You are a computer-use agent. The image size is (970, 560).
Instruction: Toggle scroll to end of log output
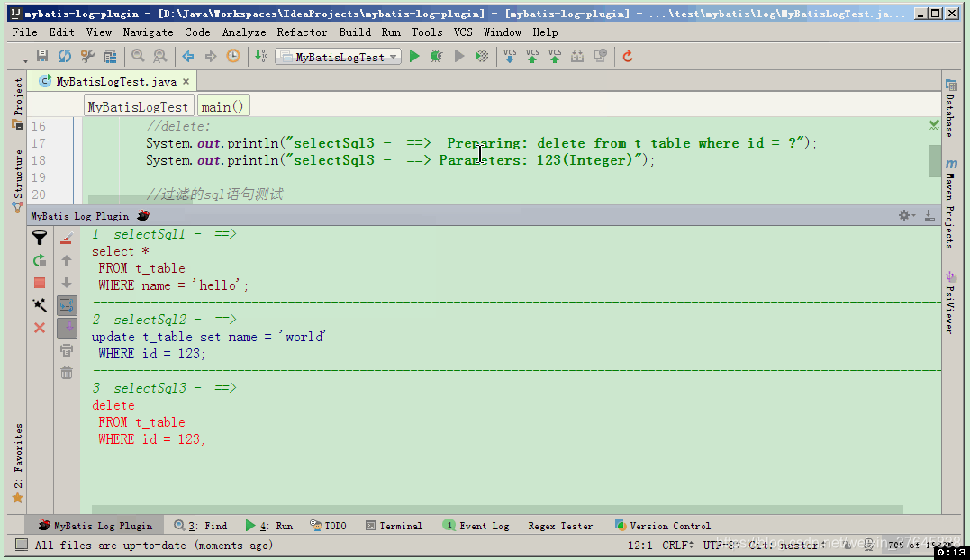pyautogui.click(x=67, y=328)
